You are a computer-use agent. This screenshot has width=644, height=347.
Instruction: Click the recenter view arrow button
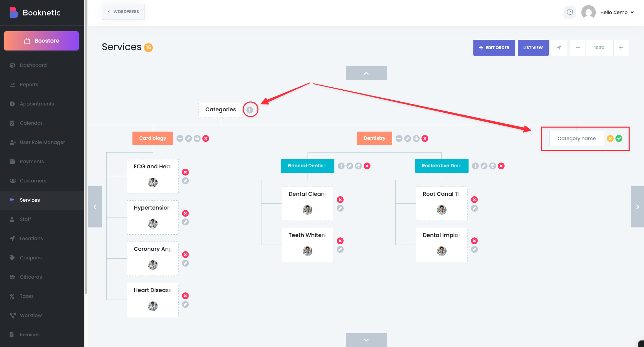(559, 48)
